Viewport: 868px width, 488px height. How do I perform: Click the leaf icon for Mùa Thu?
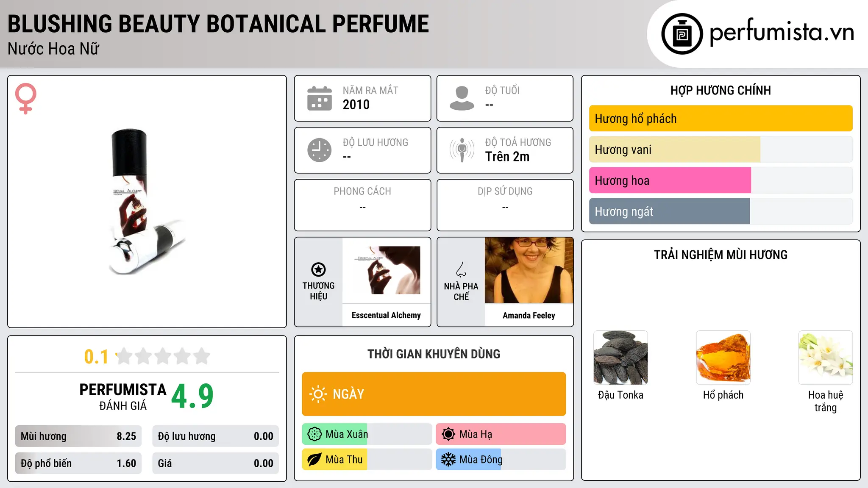point(314,460)
